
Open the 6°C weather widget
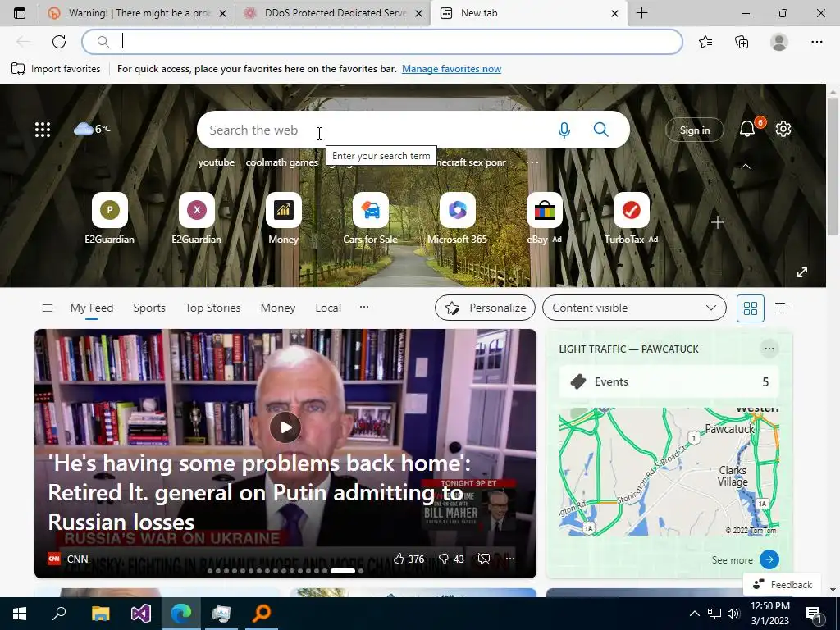tap(92, 129)
